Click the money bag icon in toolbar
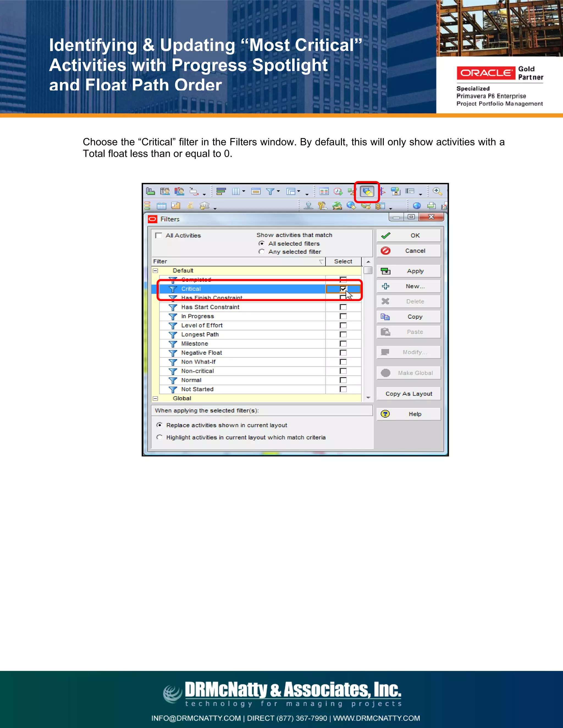The height and width of the screenshot is (728, 563). pyautogui.click(x=190, y=206)
